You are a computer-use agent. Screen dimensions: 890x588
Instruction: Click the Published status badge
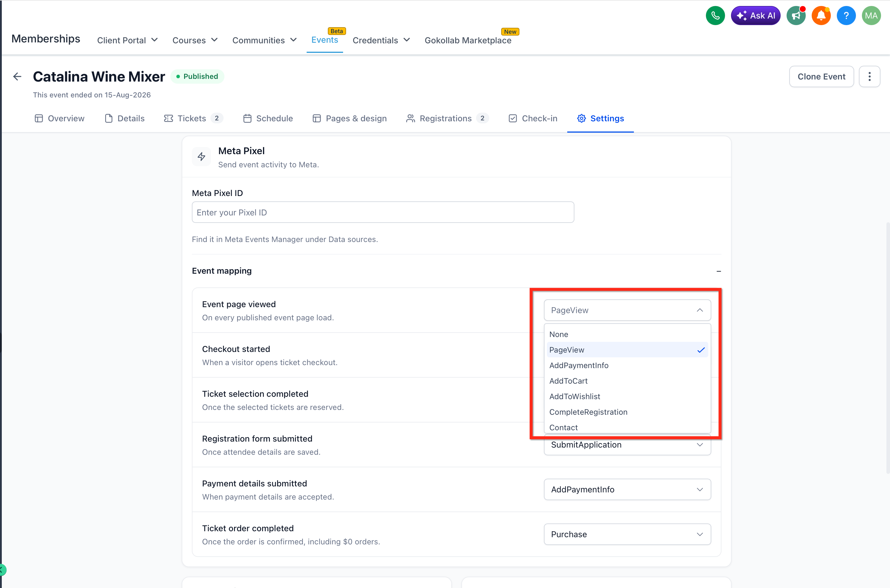pyautogui.click(x=197, y=76)
